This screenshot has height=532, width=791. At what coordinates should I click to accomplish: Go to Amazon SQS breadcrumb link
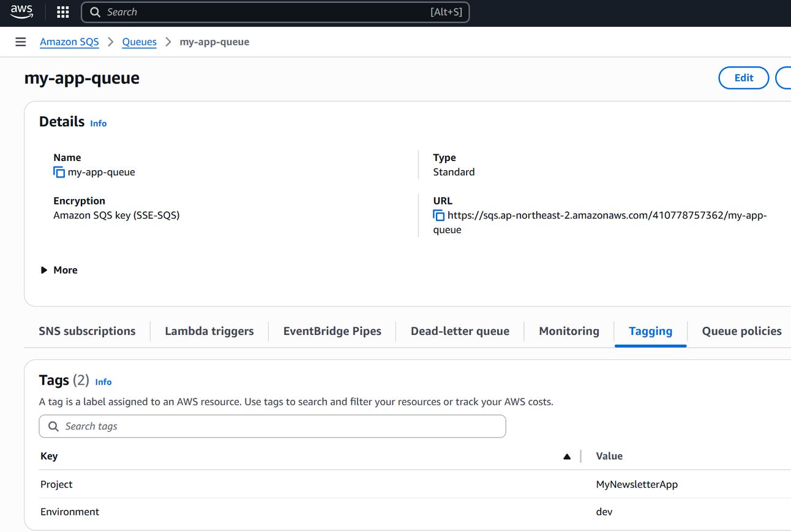coord(69,42)
